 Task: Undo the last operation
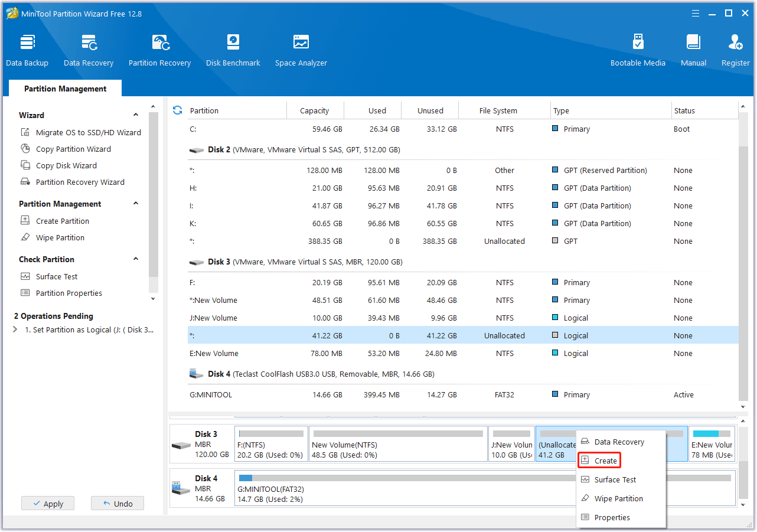pos(118,504)
